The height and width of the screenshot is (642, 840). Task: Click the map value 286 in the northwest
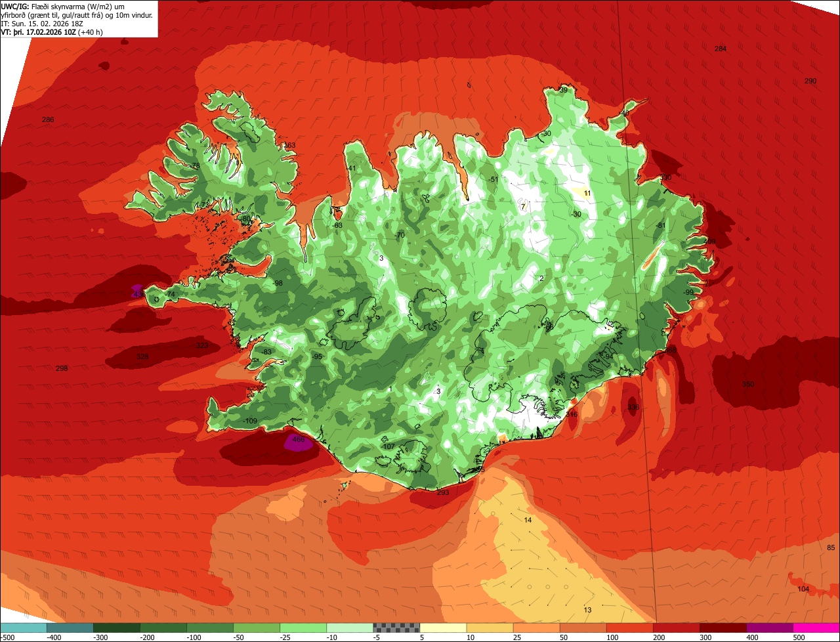(48, 119)
